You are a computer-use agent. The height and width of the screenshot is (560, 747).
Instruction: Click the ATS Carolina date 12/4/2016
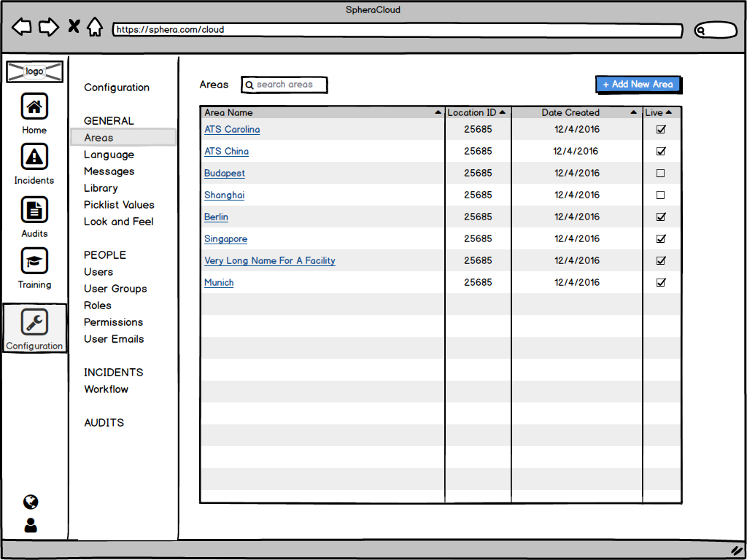[577, 130]
